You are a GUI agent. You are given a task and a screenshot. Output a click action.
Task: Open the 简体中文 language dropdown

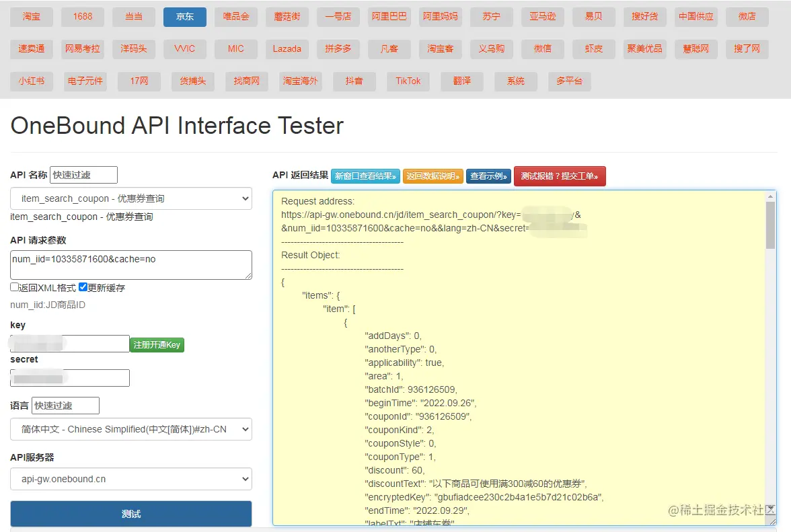tap(131, 429)
